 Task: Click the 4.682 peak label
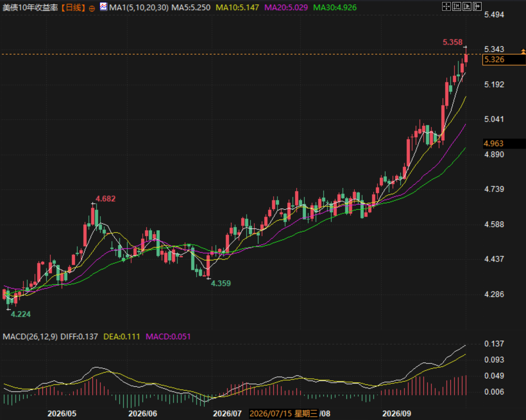click(x=106, y=198)
